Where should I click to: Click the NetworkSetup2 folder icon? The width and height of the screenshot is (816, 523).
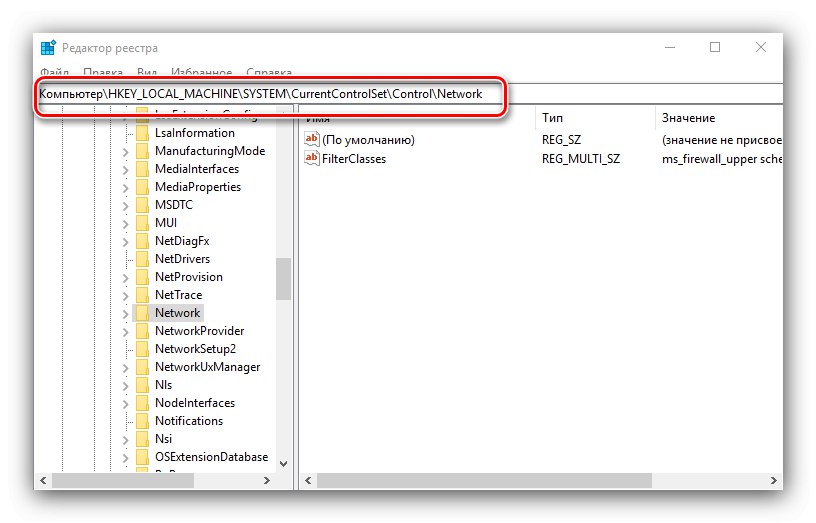point(142,349)
